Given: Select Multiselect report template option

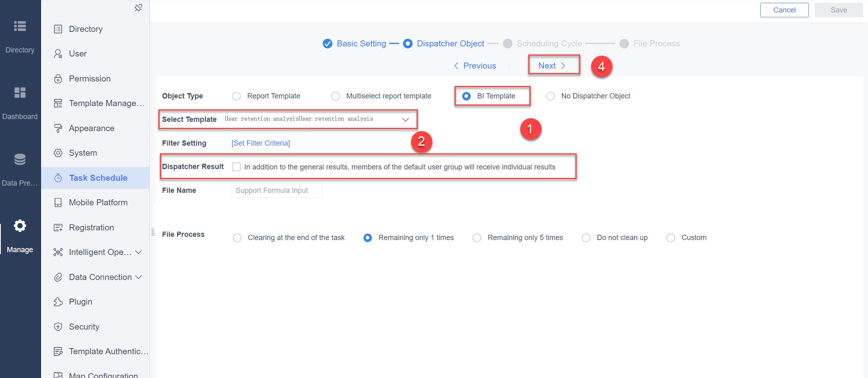Looking at the screenshot, I should tap(335, 96).
